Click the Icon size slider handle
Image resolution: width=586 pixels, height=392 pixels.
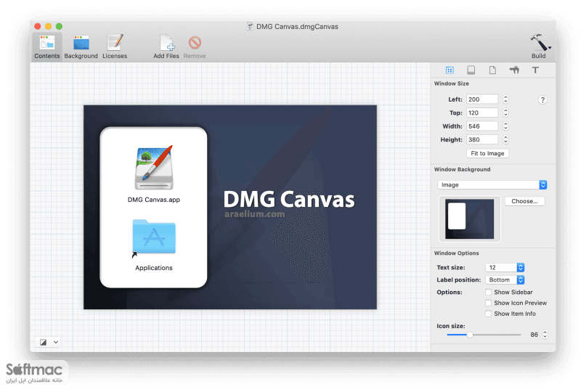click(470, 335)
